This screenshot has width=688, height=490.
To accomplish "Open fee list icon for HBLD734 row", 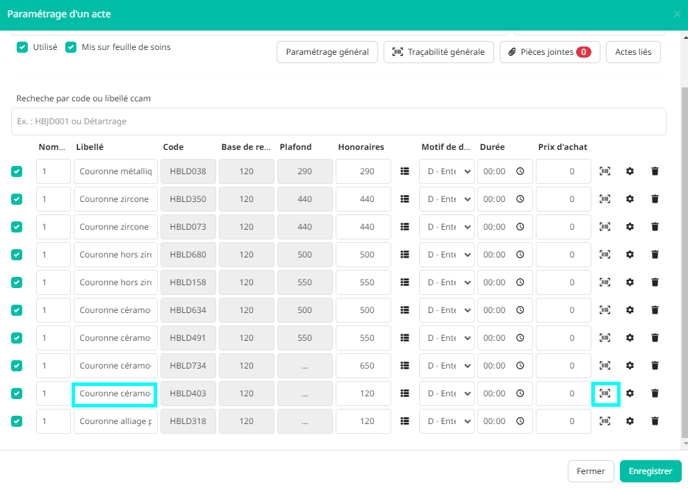I will (405, 365).
